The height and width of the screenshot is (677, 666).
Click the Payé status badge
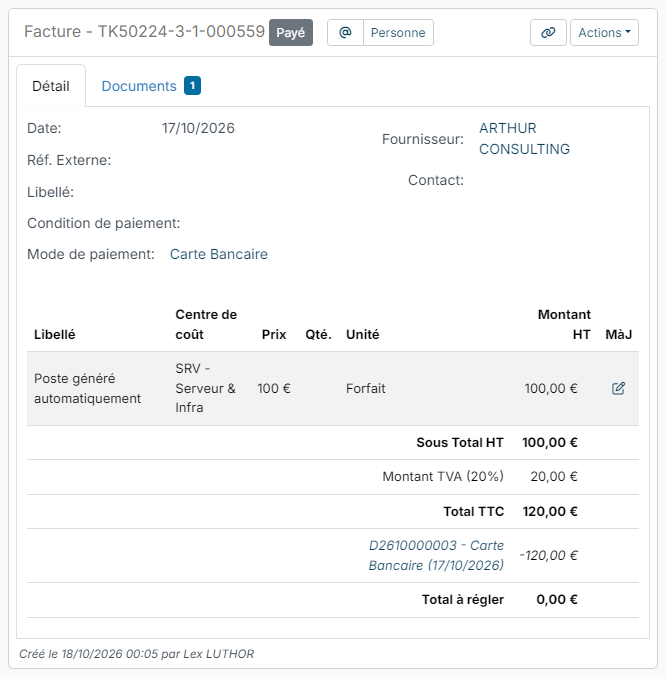coord(291,32)
